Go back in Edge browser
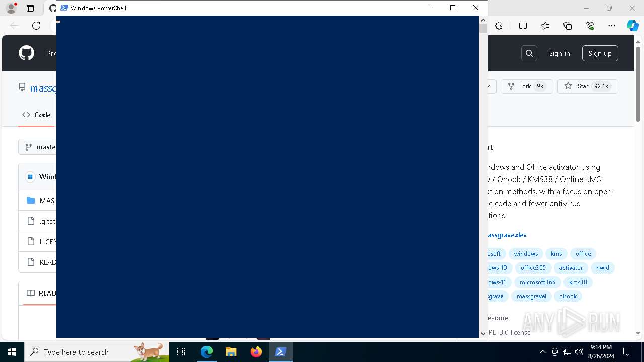 coord(14,26)
